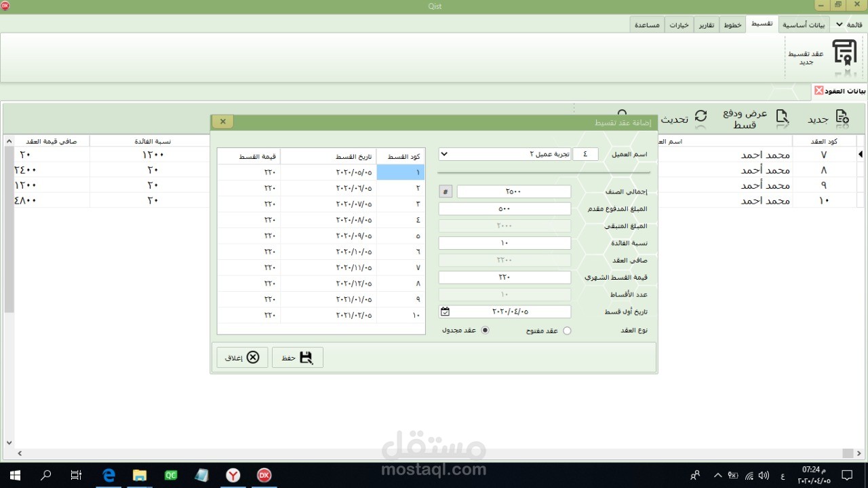Click the DX application taskbar icon
868x488 pixels.
click(x=264, y=475)
